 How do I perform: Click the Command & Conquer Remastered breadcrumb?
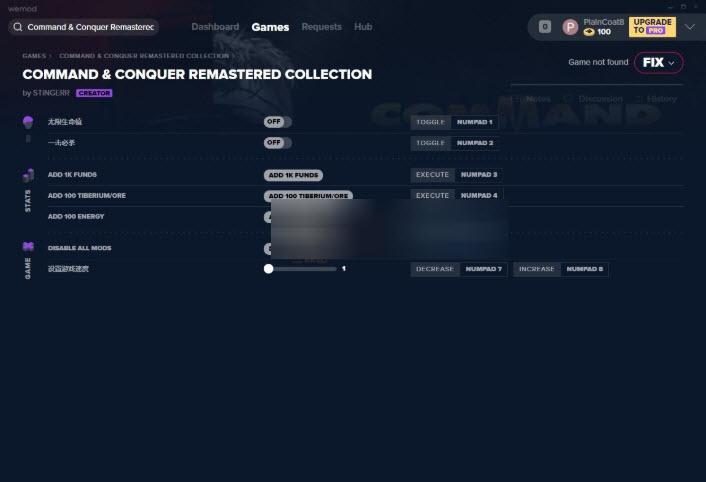click(144, 56)
